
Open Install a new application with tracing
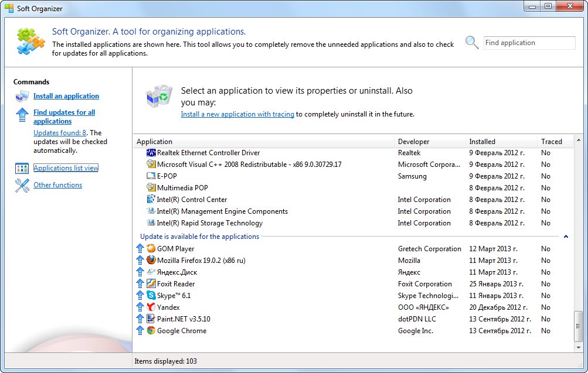[x=237, y=114]
